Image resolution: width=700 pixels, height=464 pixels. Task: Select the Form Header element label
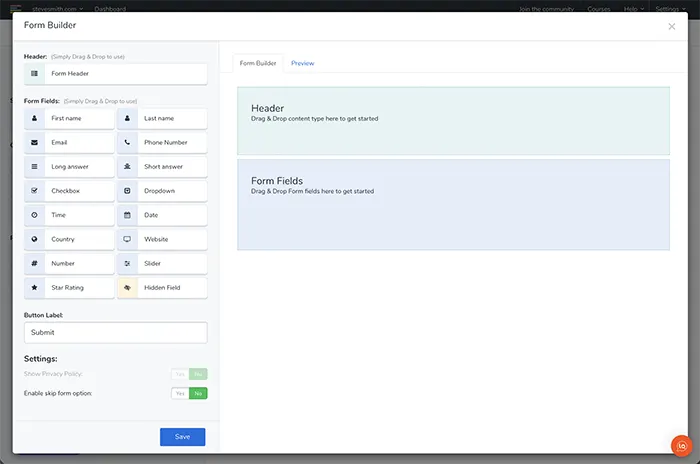pyautogui.click(x=70, y=74)
